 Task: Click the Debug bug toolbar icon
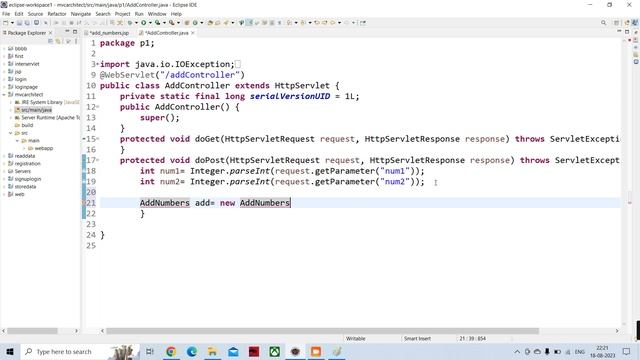tap(130, 23)
